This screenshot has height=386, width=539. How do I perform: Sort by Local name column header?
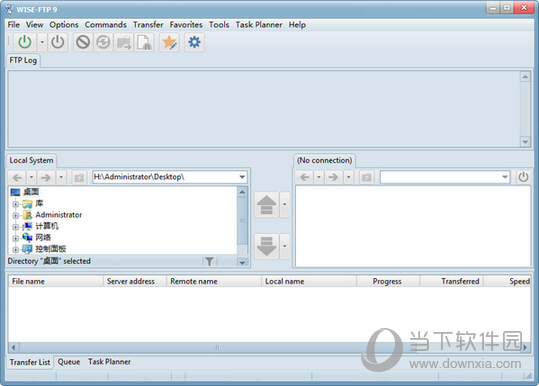(x=309, y=281)
